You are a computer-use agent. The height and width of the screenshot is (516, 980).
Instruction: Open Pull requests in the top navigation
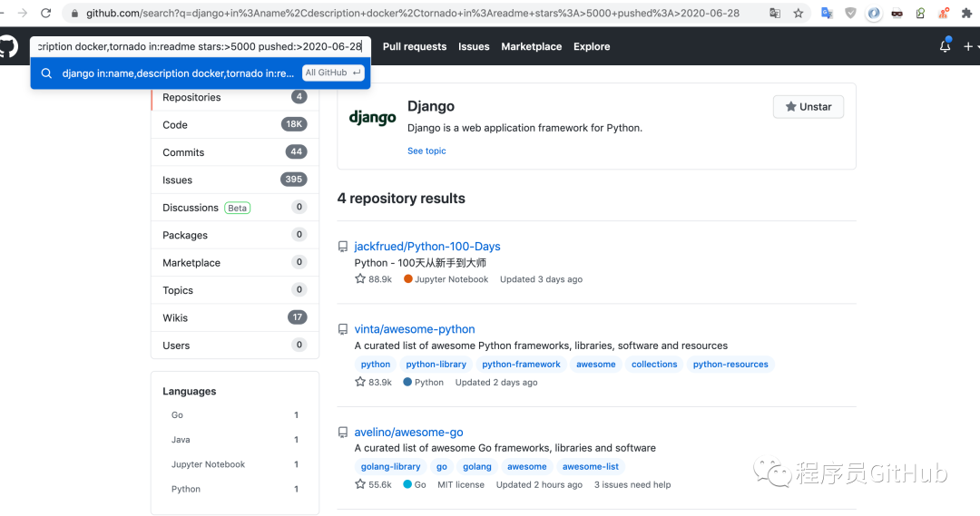click(415, 46)
